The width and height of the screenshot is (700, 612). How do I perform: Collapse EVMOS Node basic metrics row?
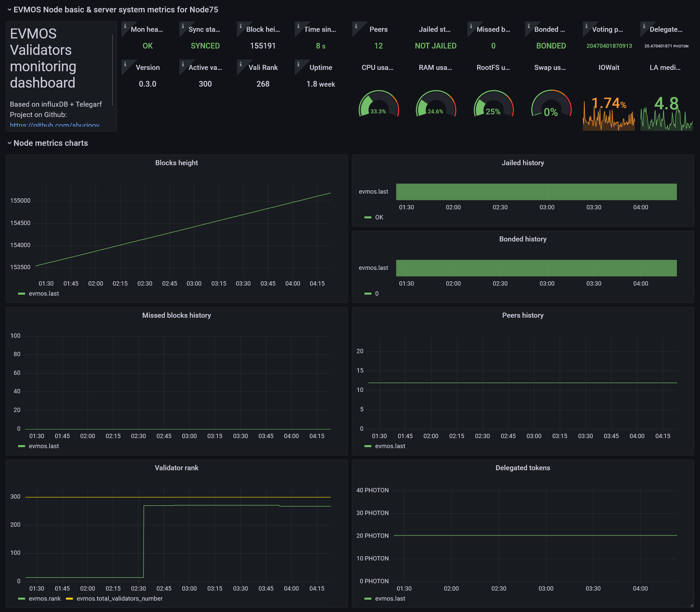coord(115,10)
